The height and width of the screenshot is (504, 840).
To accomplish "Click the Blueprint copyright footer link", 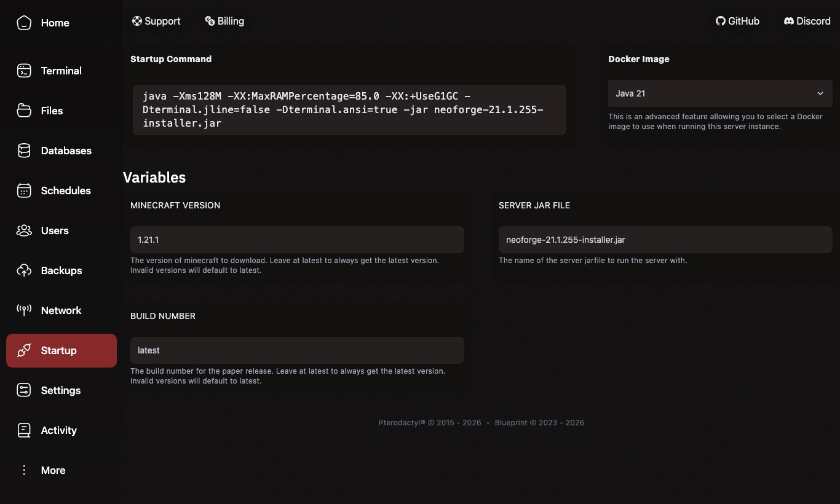I will [x=539, y=423].
